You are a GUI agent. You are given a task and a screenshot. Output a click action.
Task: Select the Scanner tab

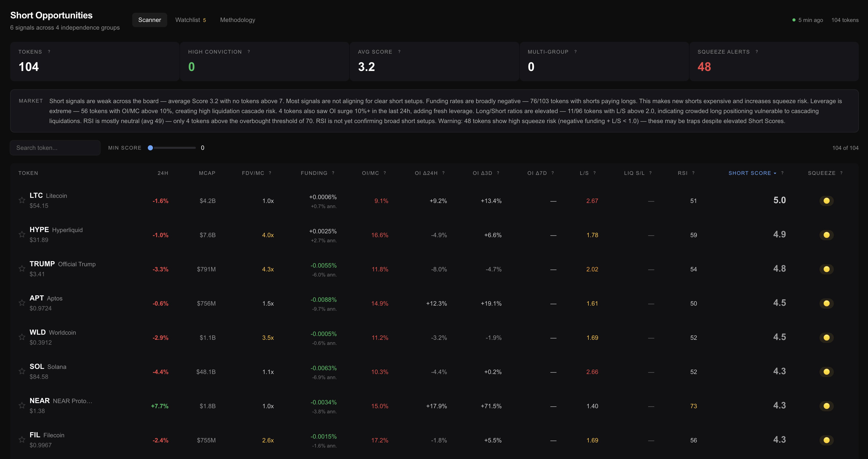pyautogui.click(x=149, y=20)
